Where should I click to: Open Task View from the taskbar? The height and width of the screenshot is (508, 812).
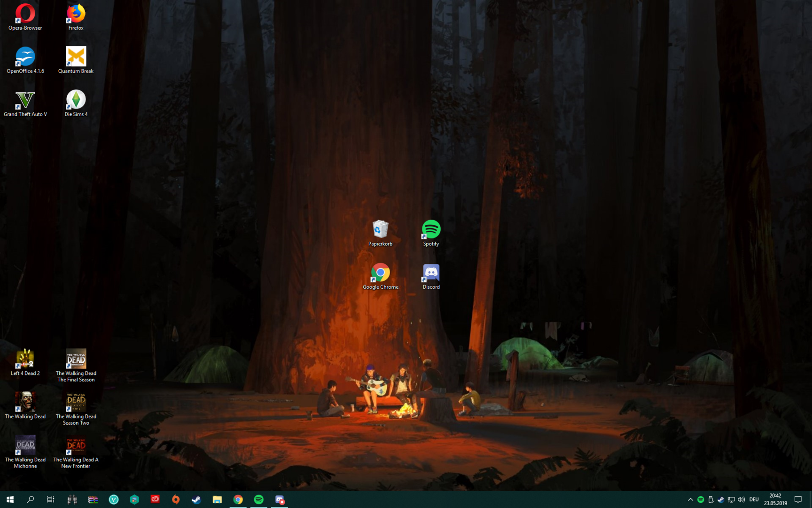51,500
